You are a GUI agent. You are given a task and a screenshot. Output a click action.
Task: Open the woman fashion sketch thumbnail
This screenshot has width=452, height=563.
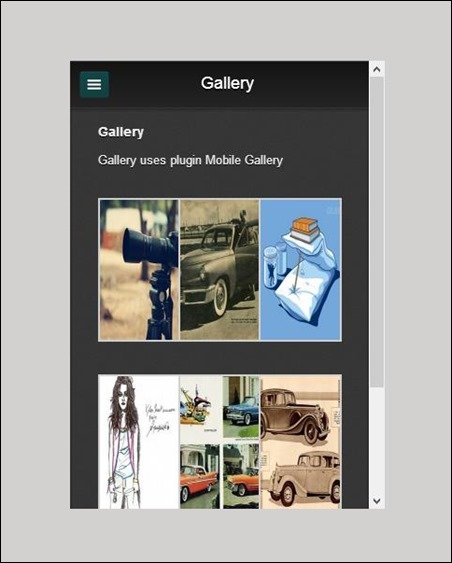[139, 442]
